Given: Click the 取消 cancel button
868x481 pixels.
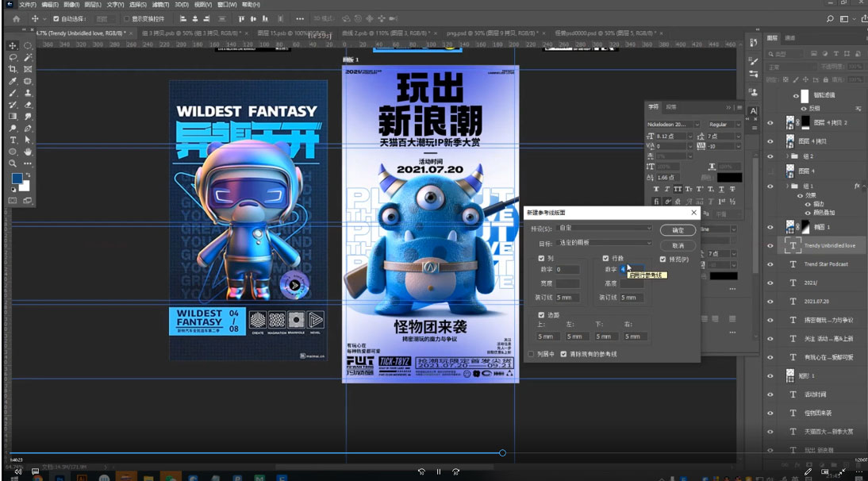Looking at the screenshot, I should [x=678, y=246].
